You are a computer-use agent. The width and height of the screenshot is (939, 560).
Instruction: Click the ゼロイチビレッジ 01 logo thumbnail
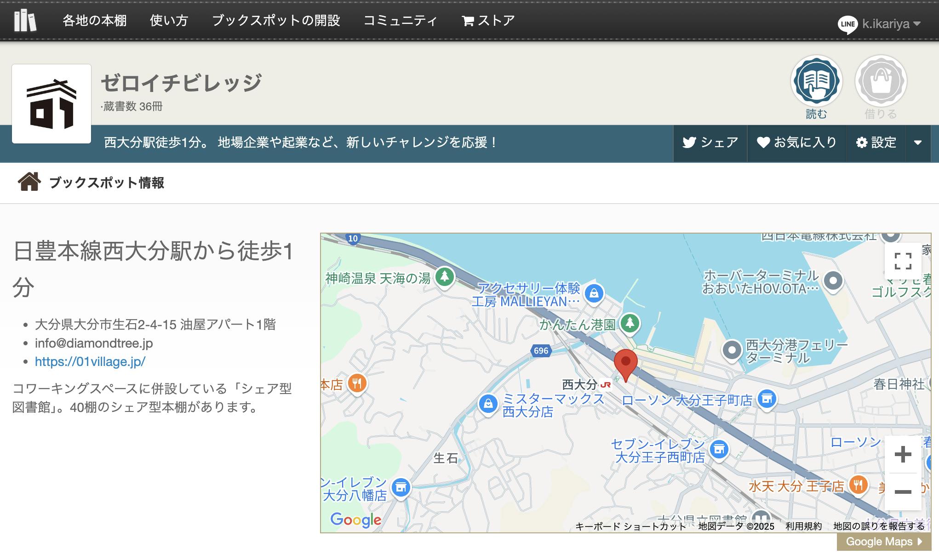point(52,104)
